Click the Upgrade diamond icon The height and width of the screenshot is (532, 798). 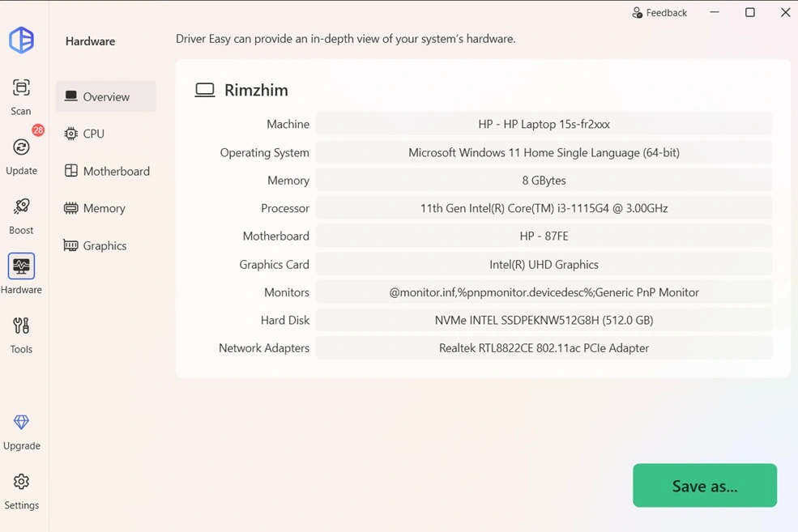21,422
